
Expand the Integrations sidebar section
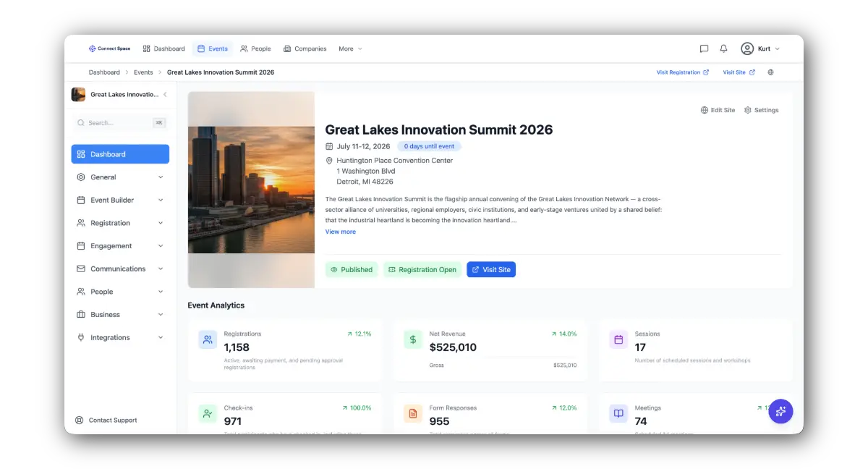pos(120,338)
